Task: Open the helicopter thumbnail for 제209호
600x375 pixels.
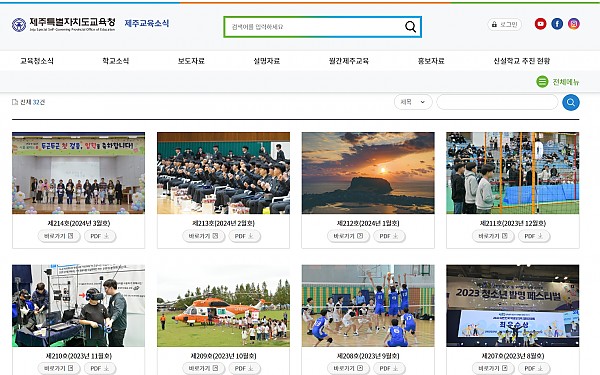Action: coord(223,306)
